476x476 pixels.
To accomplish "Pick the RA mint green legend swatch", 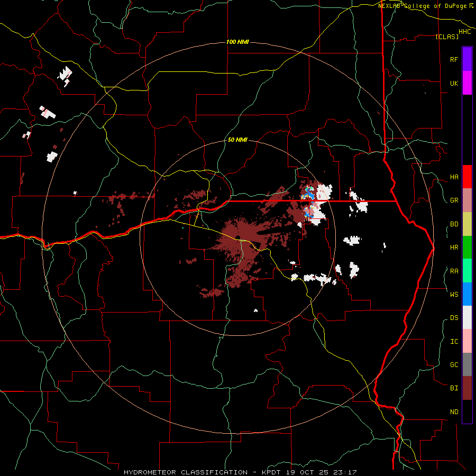I will [x=467, y=270].
